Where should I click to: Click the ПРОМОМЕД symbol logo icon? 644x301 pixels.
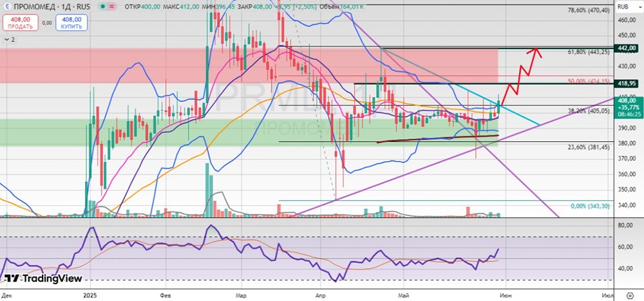pos(6,6)
